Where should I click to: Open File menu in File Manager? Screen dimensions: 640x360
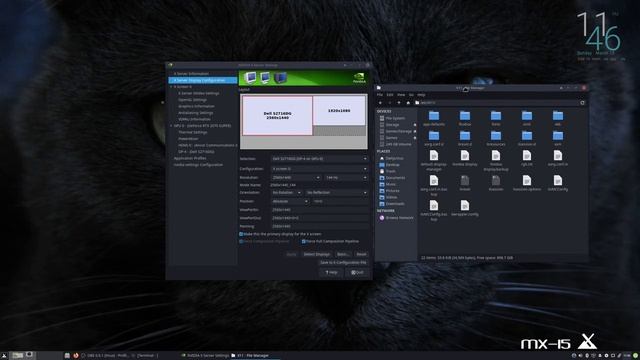(x=380, y=95)
